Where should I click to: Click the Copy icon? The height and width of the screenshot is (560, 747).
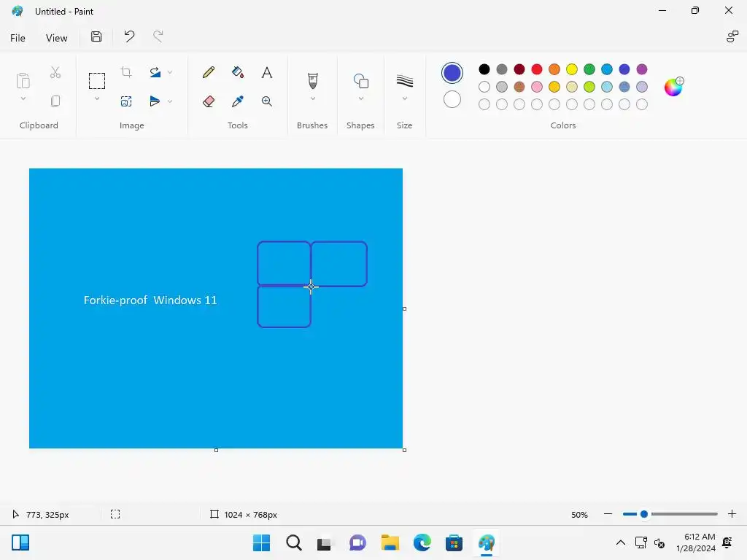coord(55,101)
